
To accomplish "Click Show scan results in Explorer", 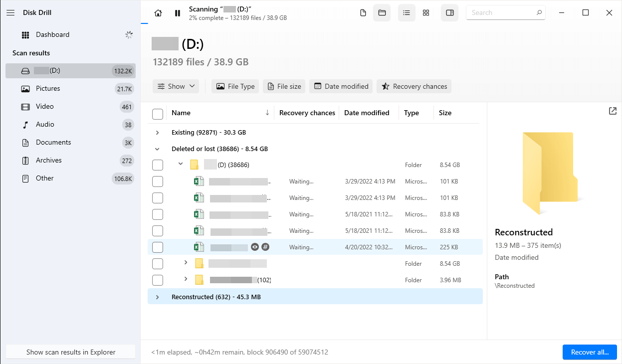I will pos(71,352).
